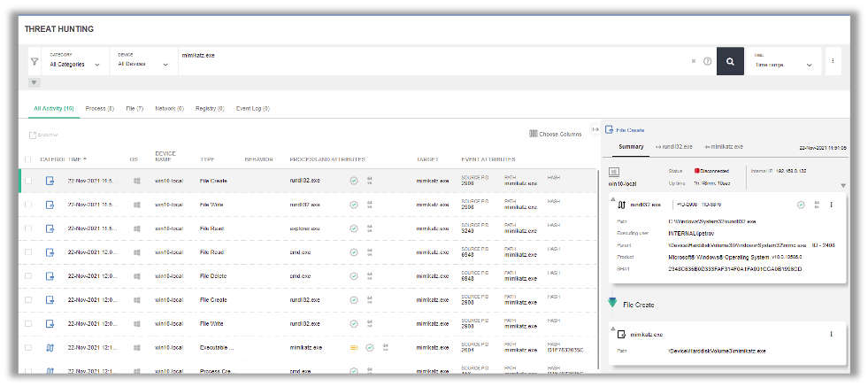Open kebab menu of mimikatz.exe card
The image size is (868, 387).
tap(831, 334)
